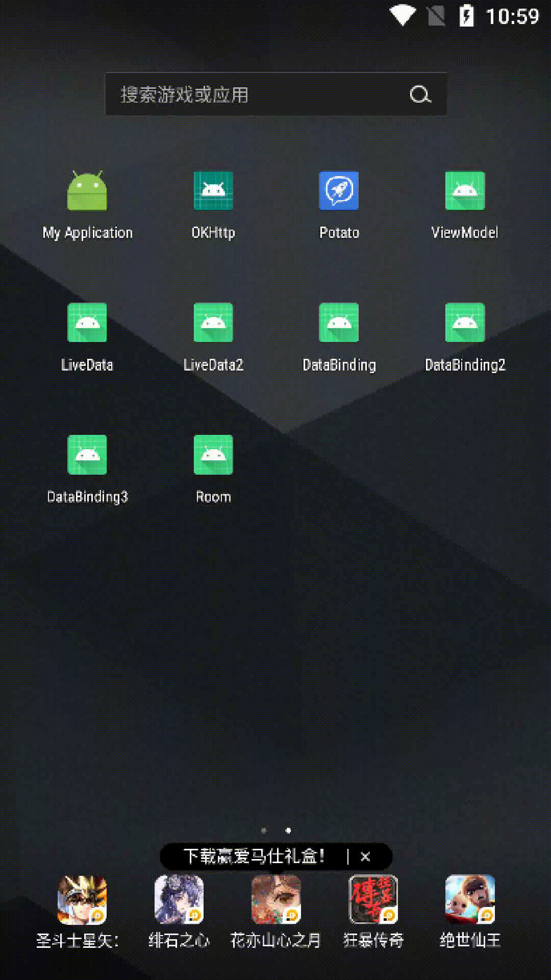Tap the search magnifier icon
Screen dimensions: 551x980
tap(420, 94)
